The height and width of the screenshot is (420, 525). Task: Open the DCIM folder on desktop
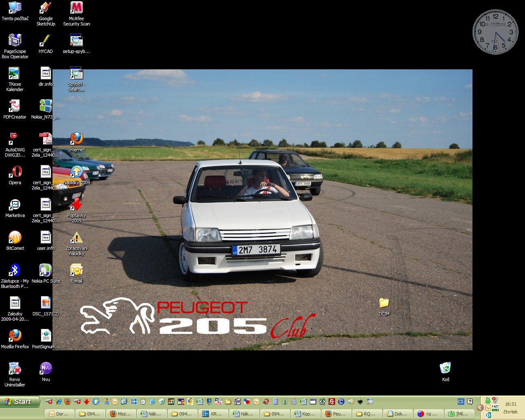pos(384,304)
